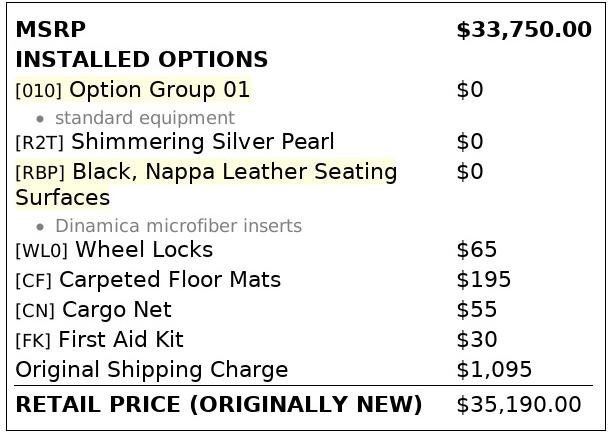Screen dimensions: 615x434
Task: Click the standard equipment bullet item
Action: pos(145,118)
